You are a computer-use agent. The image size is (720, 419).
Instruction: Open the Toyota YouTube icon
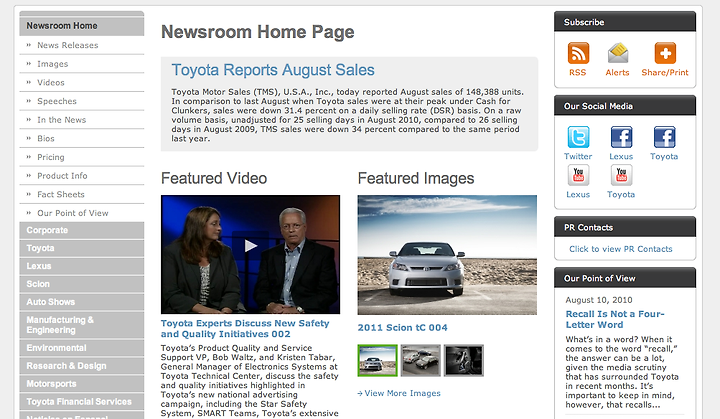(621, 175)
